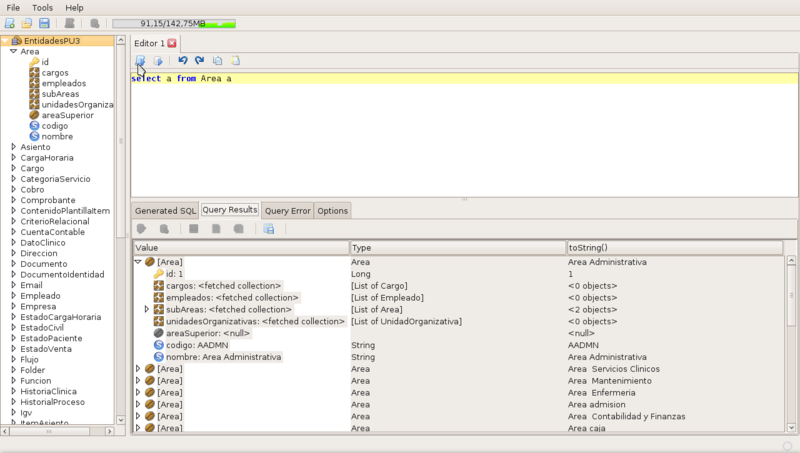Screen dimensions: 800x453
Task: Click the results table scrollbar down arrow
Action: 791,427
